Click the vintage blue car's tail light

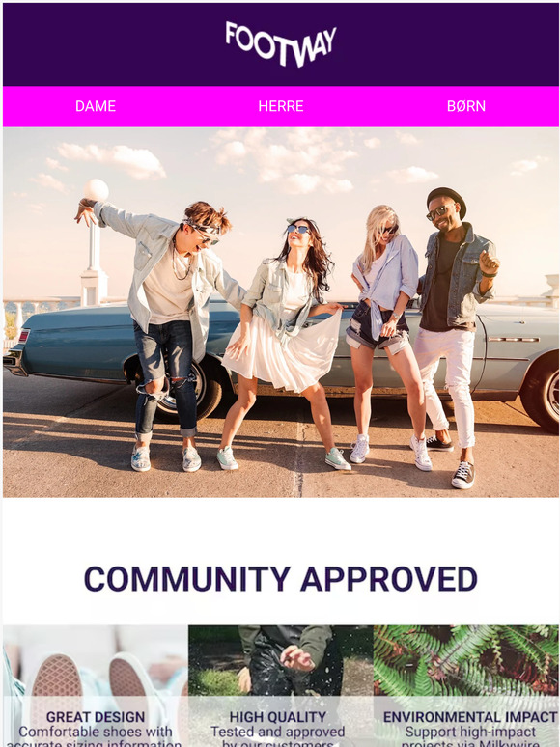click(23, 336)
